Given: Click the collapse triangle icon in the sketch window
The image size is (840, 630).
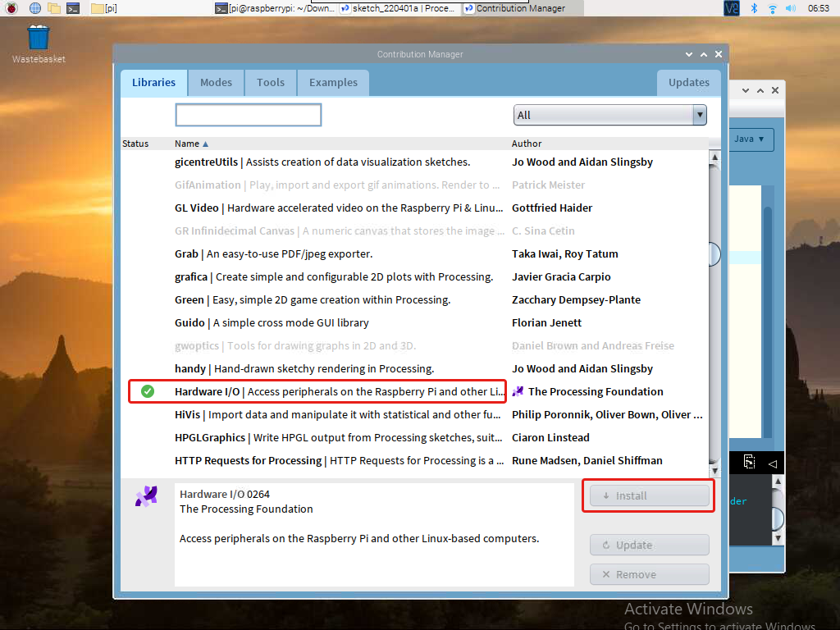Looking at the screenshot, I should [773, 464].
